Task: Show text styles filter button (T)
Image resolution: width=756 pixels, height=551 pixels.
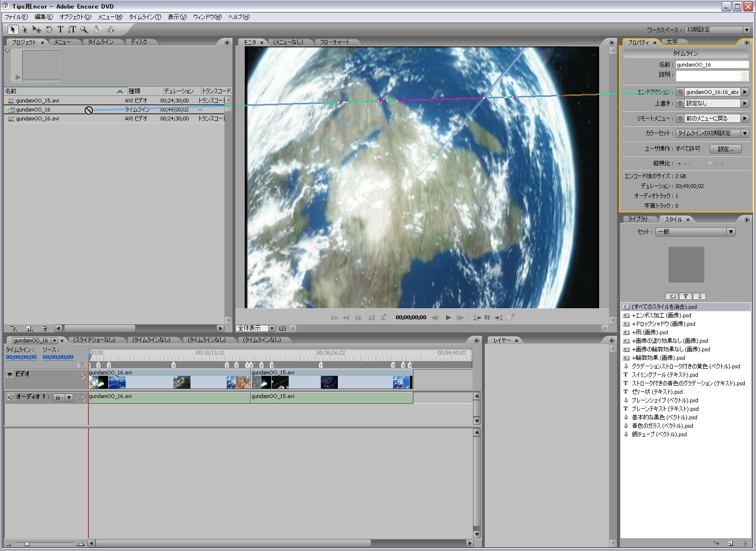Action: pos(686,296)
